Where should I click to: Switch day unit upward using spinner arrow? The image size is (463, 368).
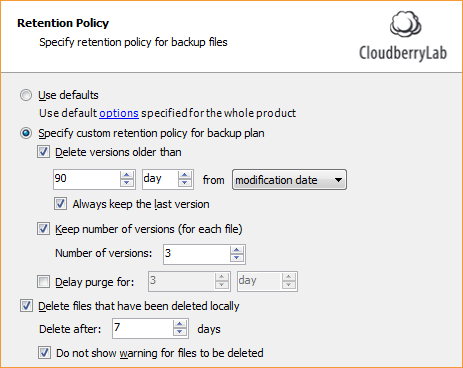(x=185, y=175)
